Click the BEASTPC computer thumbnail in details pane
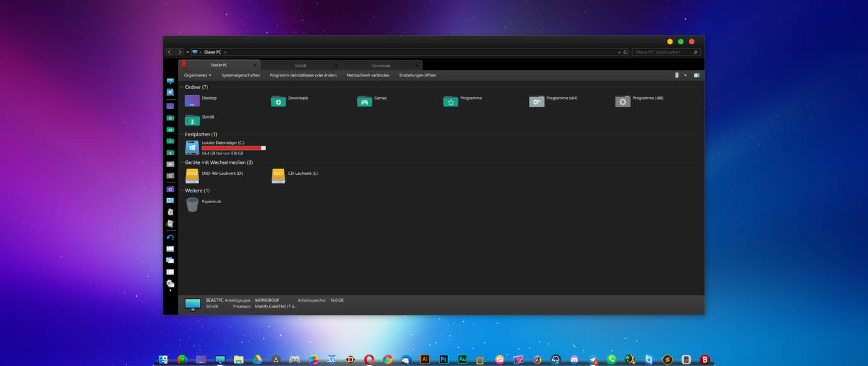 193,304
